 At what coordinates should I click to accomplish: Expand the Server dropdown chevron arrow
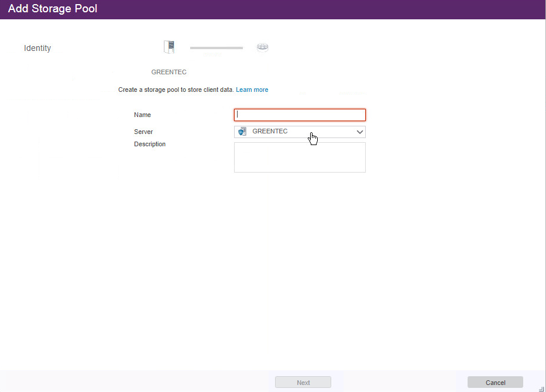[360, 132]
